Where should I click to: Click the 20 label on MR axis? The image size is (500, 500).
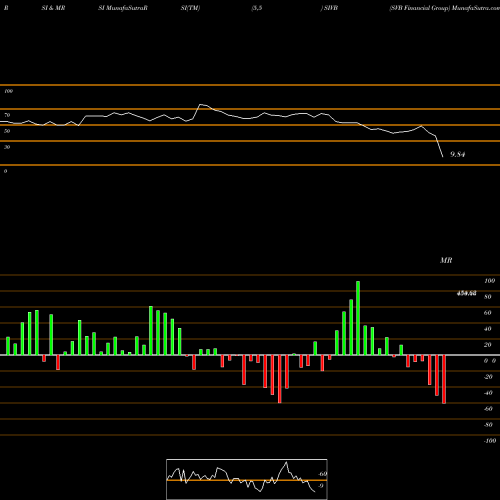pos(488,345)
